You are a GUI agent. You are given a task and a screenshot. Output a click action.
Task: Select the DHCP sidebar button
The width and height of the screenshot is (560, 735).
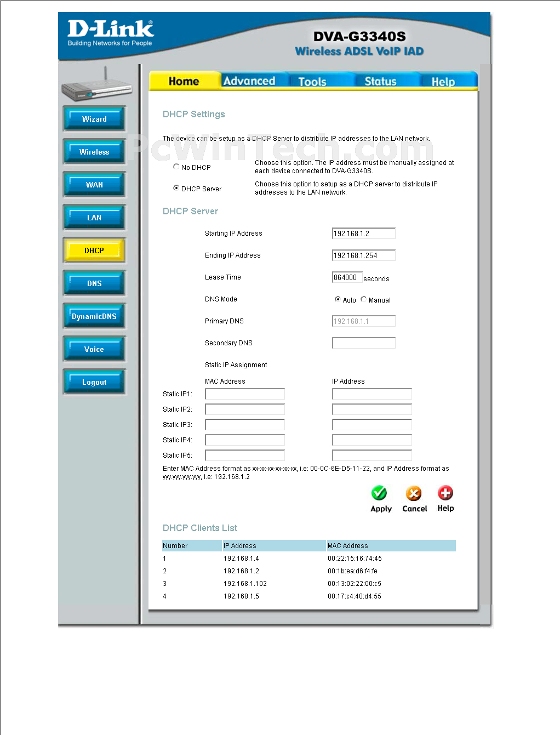pos(94,250)
